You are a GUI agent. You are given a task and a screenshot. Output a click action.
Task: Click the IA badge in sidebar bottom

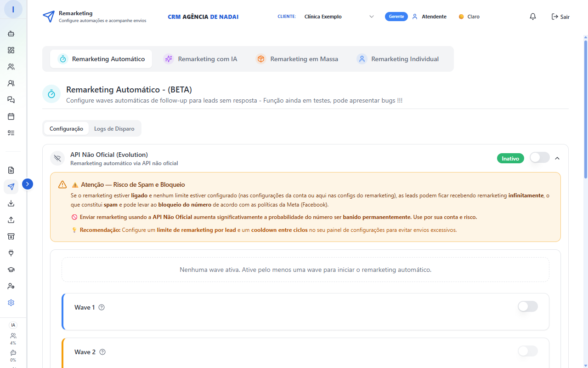13,325
